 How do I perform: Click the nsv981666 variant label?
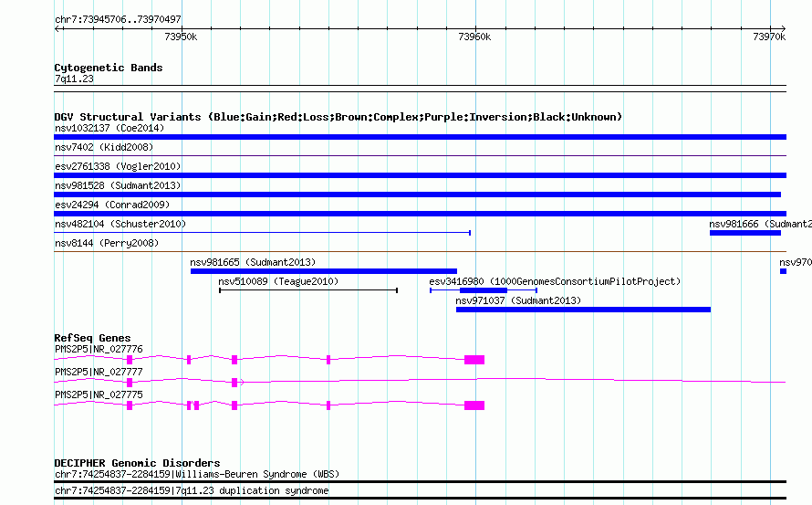760,224
